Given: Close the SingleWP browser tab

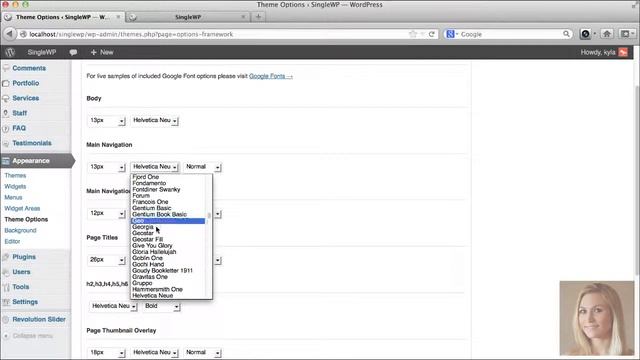Looking at the screenshot, I should point(243,17).
